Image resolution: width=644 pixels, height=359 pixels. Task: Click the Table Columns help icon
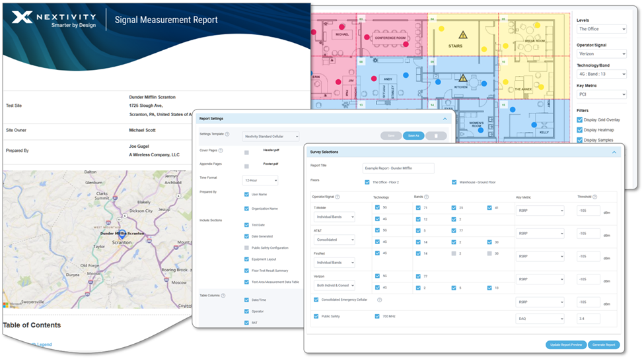pyautogui.click(x=223, y=296)
